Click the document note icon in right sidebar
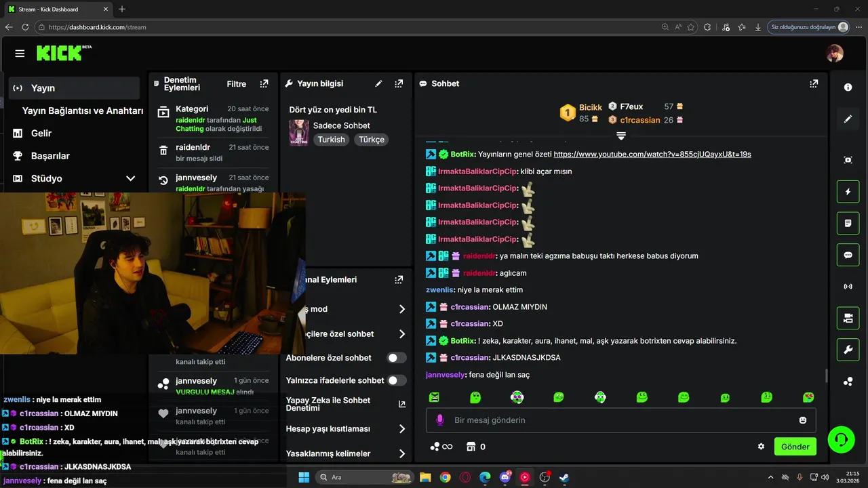Image resolution: width=868 pixels, height=488 pixels. click(x=848, y=223)
